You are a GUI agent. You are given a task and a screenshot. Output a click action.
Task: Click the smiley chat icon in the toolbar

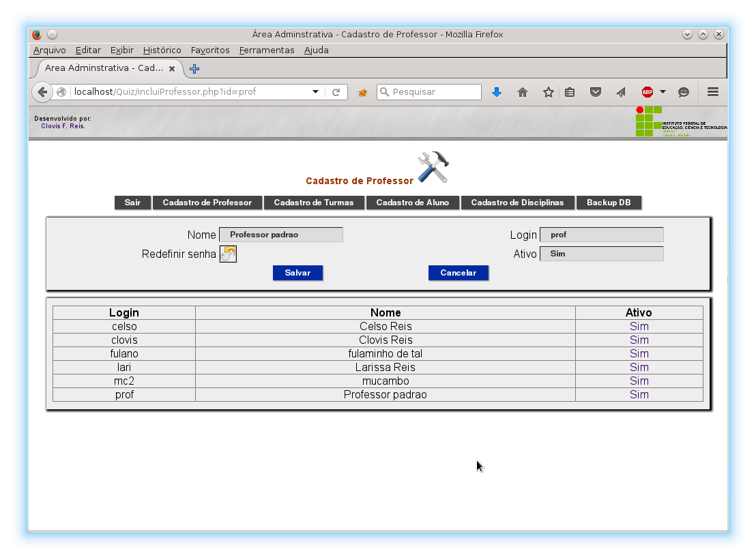pyautogui.click(x=683, y=91)
